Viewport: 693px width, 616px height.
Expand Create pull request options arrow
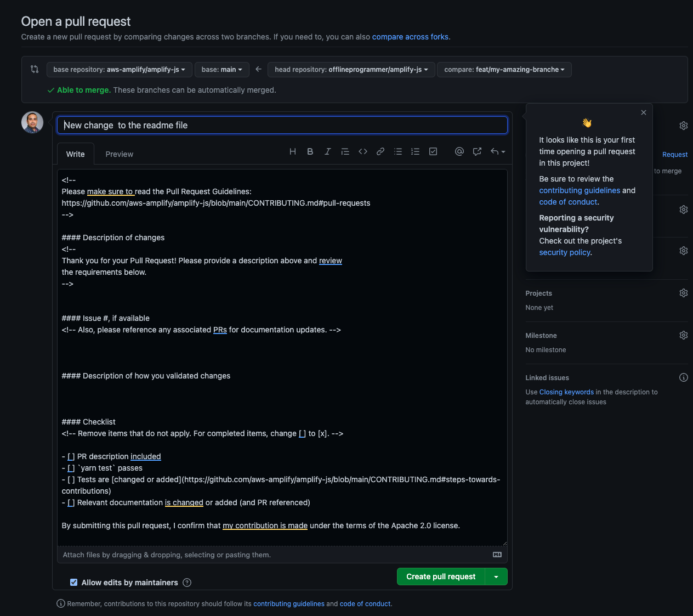click(496, 577)
